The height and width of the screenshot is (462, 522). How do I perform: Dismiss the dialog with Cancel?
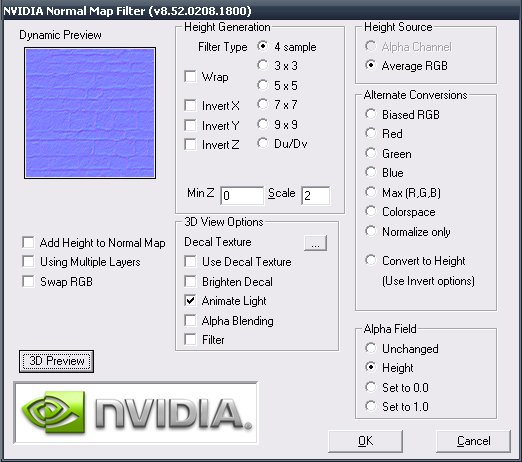point(473,441)
